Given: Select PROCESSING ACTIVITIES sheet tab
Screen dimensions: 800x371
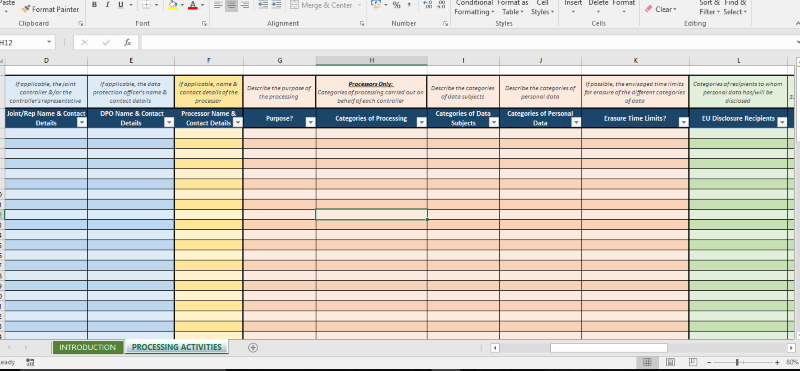Looking at the screenshot, I should [x=177, y=347].
